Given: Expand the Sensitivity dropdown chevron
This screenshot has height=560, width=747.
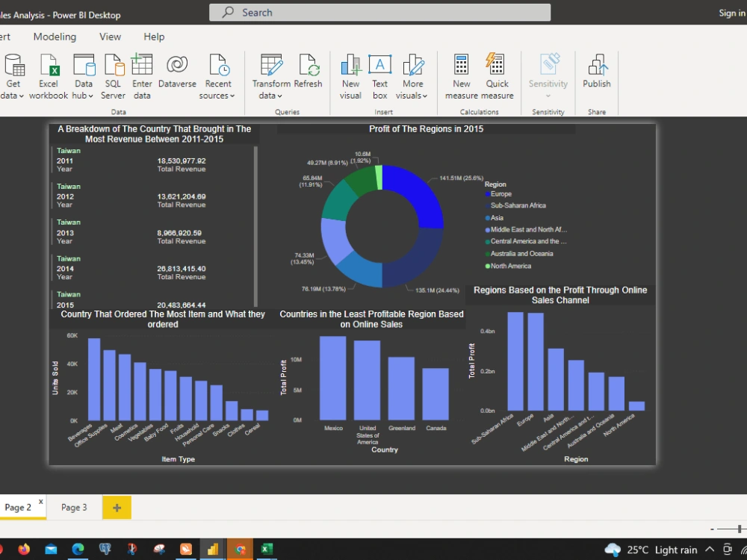Looking at the screenshot, I should (x=548, y=96).
